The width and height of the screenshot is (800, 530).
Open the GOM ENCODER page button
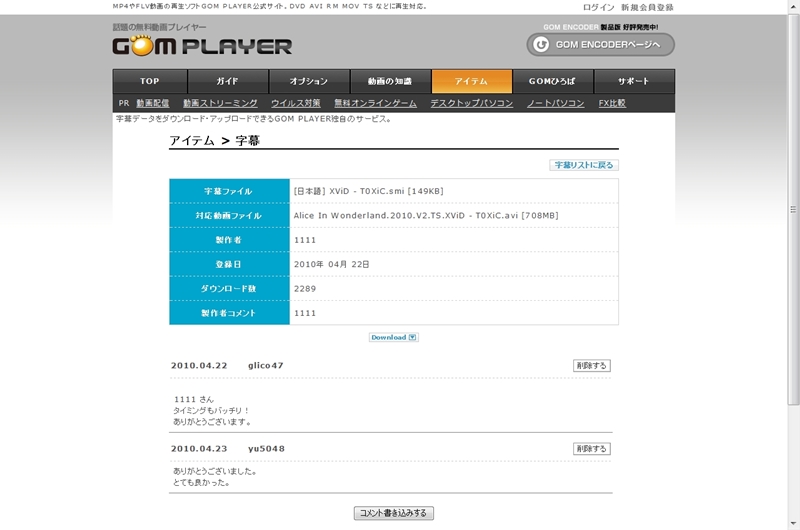point(601,44)
